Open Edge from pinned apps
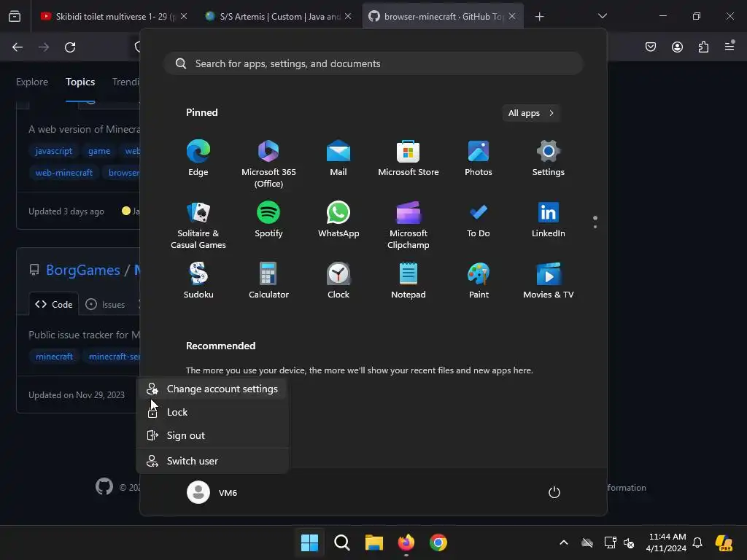Viewport: 747px width, 560px height. (x=198, y=158)
